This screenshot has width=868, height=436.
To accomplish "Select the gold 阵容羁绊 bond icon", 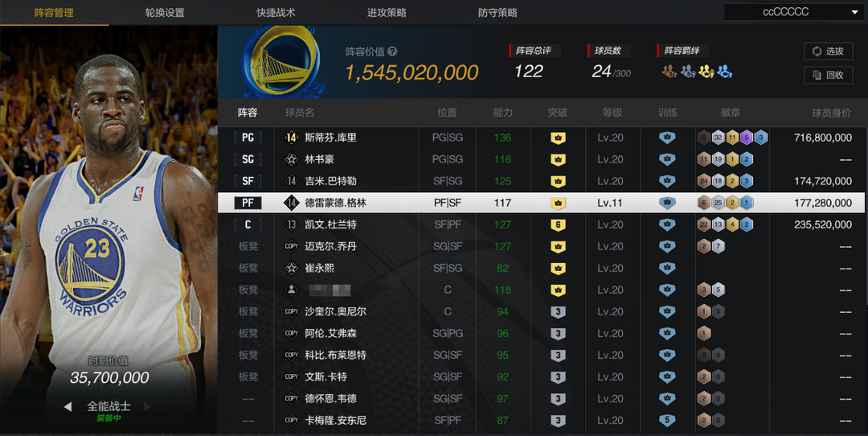I will (x=706, y=71).
